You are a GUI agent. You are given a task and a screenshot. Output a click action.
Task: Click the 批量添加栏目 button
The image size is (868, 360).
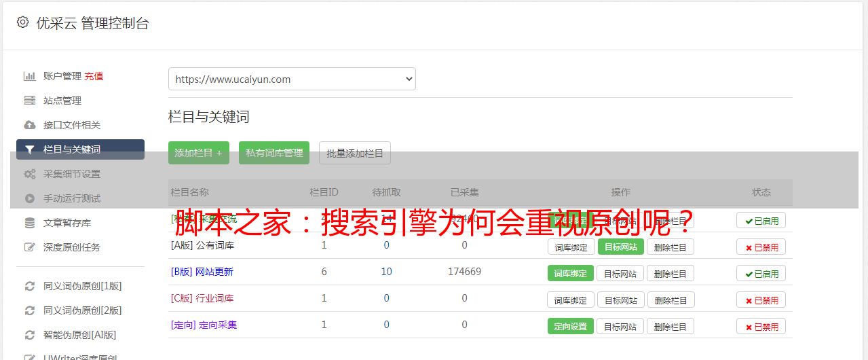pyautogui.click(x=355, y=153)
